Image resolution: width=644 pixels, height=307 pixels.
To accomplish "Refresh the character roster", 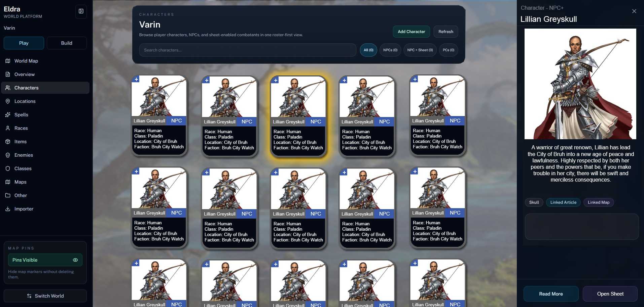I will (446, 32).
